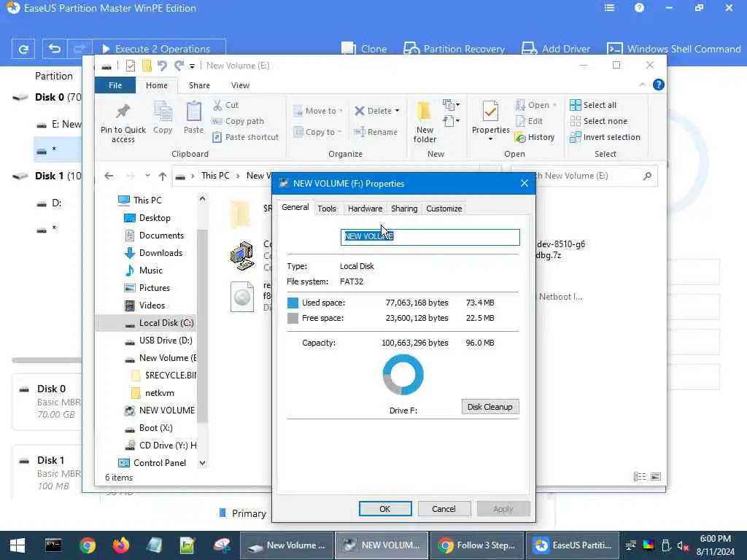Click Paste shortcut in ribbon
Image resolution: width=747 pixels, height=560 pixels.
coord(245,137)
